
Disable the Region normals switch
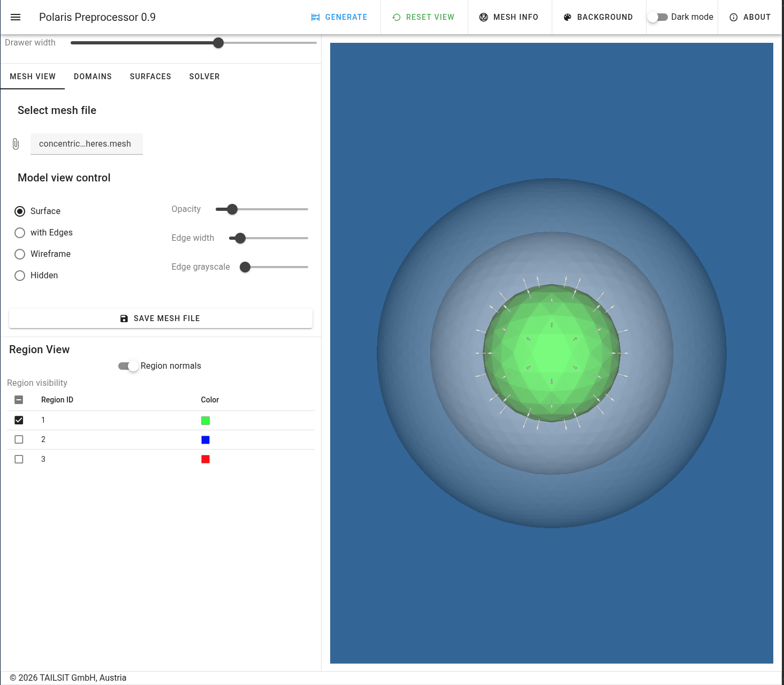point(128,366)
